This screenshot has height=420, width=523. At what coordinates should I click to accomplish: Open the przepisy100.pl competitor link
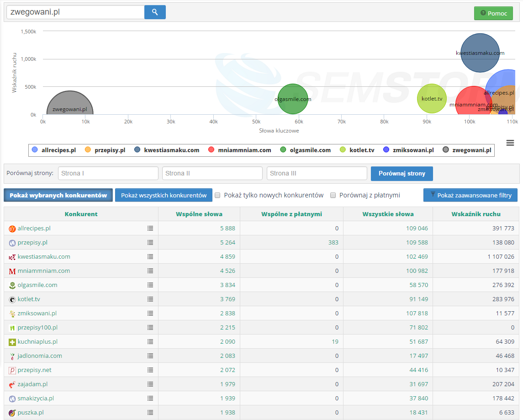(37, 328)
